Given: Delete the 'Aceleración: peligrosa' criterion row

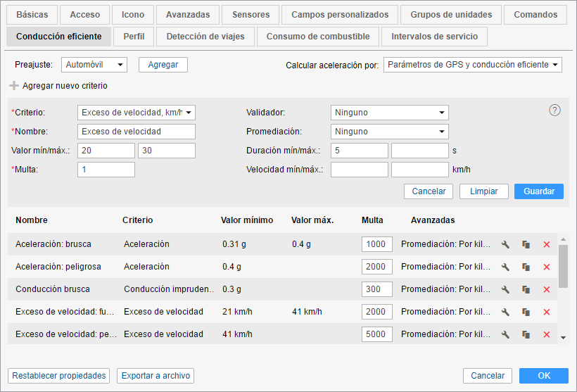Looking at the screenshot, I should coord(547,267).
